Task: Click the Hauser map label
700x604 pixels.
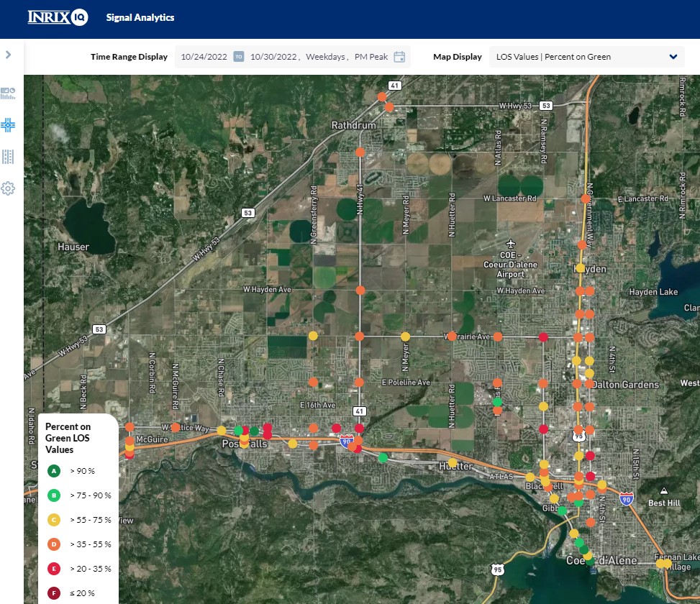Action: [73, 247]
